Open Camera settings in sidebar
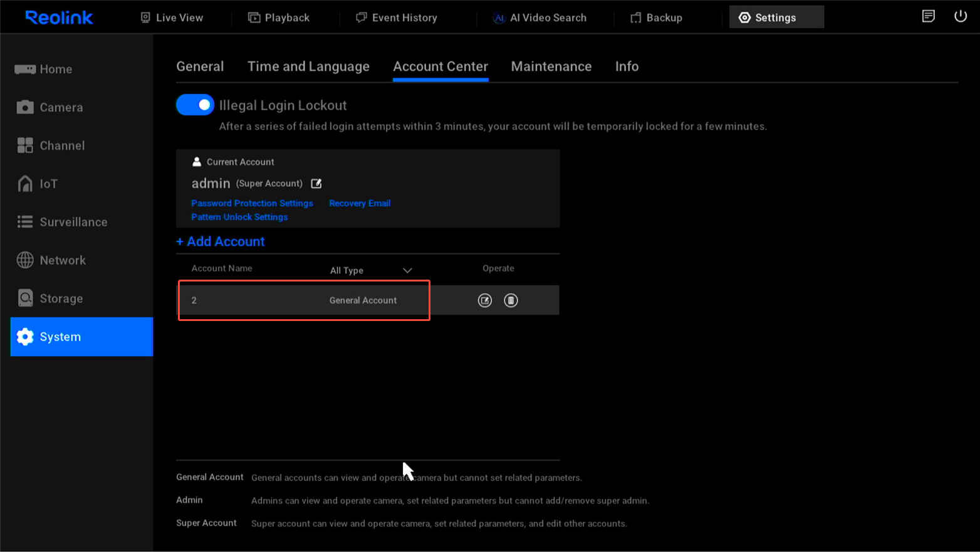Screen dimensions: 980x553 pos(61,107)
